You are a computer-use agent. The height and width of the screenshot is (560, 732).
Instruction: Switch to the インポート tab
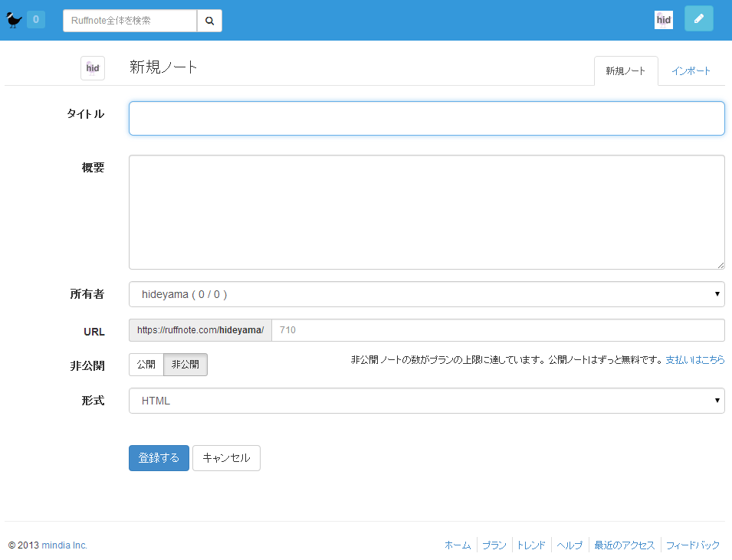pyautogui.click(x=691, y=71)
